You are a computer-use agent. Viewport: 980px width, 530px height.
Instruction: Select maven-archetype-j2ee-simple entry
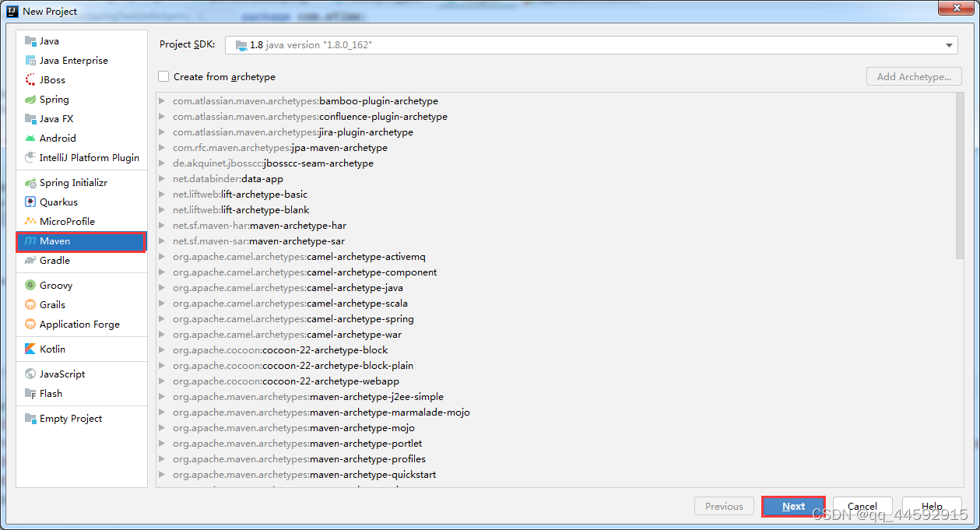pyautogui.click(x=308, y=397)
